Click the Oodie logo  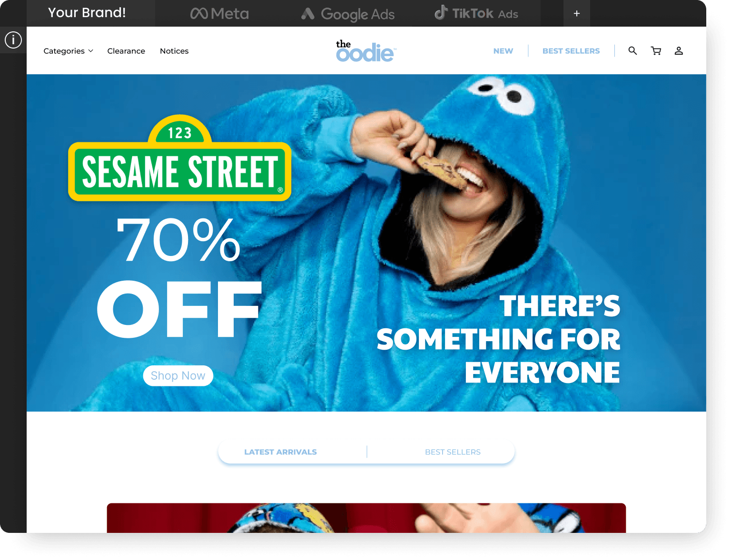[x=366, y=51]
